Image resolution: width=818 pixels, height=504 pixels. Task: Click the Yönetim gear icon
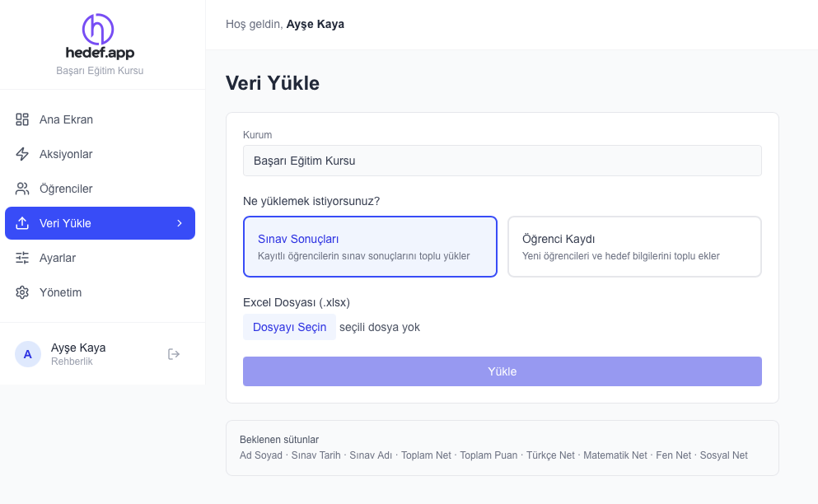coord(22,292)
